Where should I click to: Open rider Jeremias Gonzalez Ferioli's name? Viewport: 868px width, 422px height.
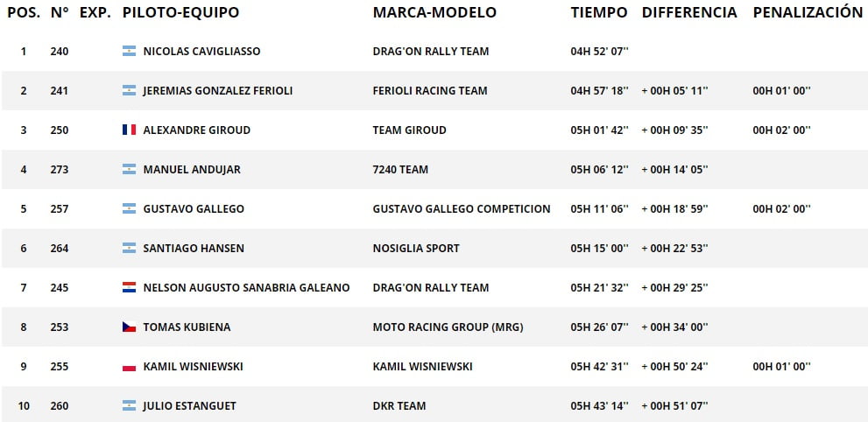217,91
